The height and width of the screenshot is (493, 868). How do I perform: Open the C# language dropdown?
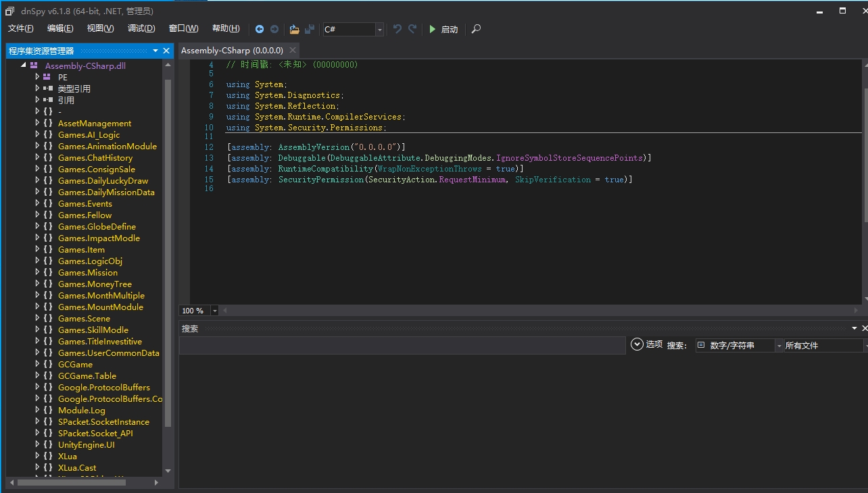point(379,29)
